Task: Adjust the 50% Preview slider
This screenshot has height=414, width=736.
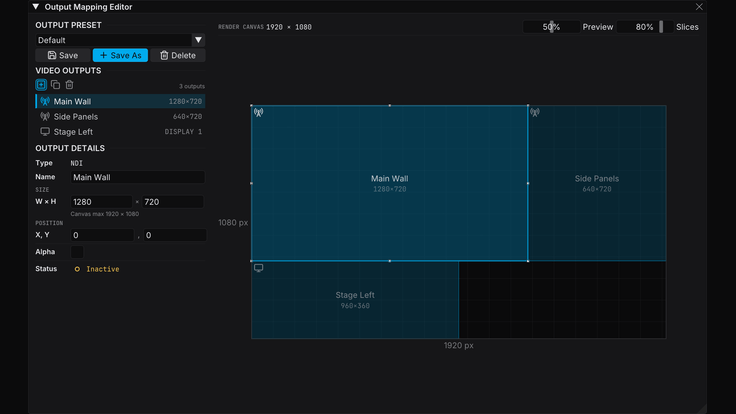Action: point(552,27)
